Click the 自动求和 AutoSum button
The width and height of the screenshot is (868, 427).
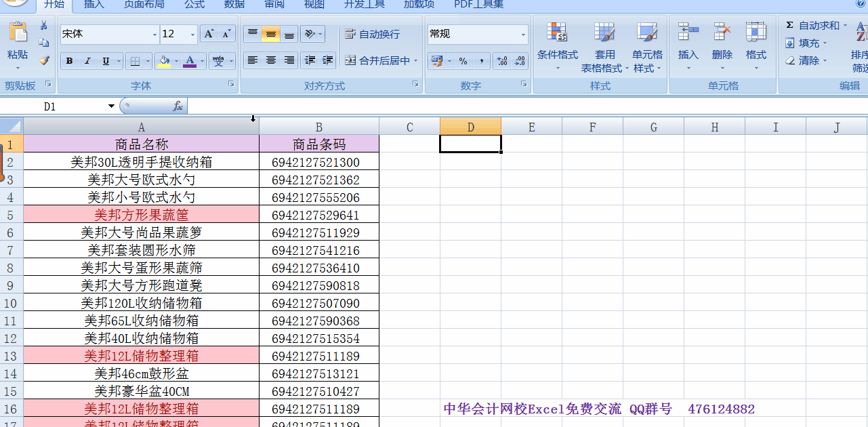[x=816, y=26]
